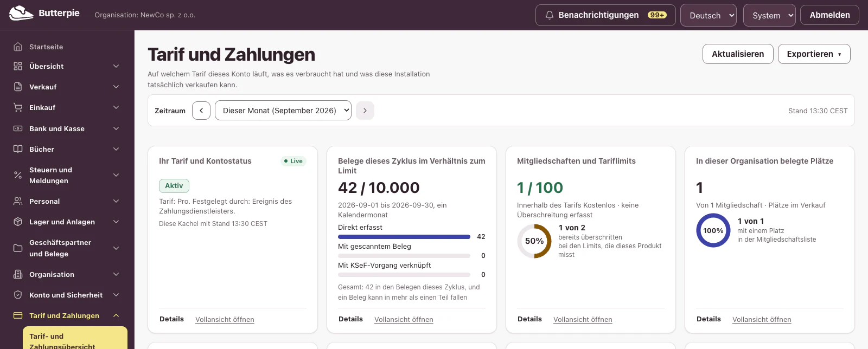The image size is (868, 349).
Task: Open Startseite in the sidebar
Action: (67, 47)
